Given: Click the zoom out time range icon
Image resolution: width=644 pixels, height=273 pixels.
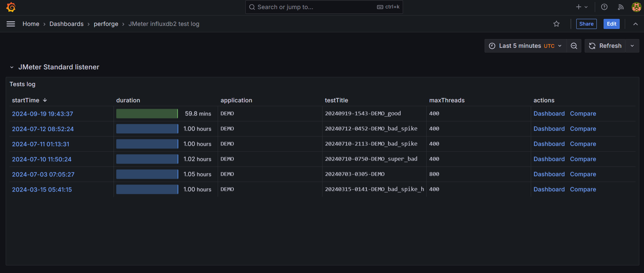Looking at the screenshot, I should click(x=574, y=46).
